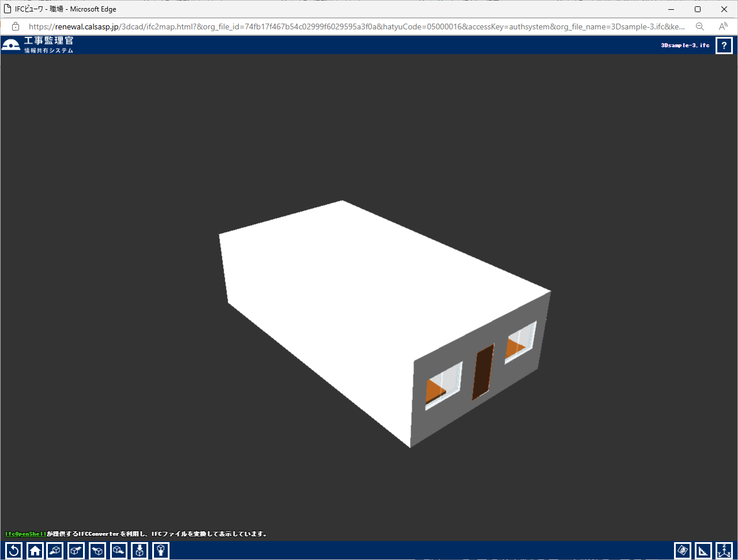Open the help question mark button

click(x=724, y=46)
